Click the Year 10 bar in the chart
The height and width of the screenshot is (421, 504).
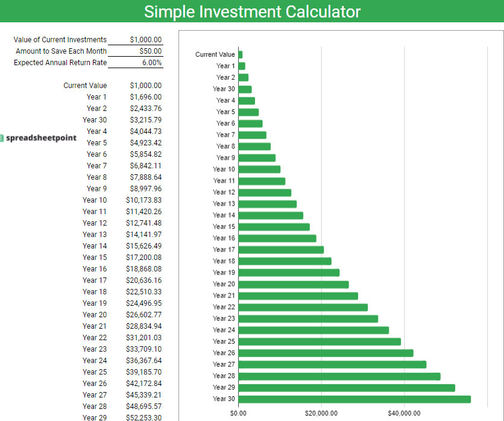(x=259, y=169)
